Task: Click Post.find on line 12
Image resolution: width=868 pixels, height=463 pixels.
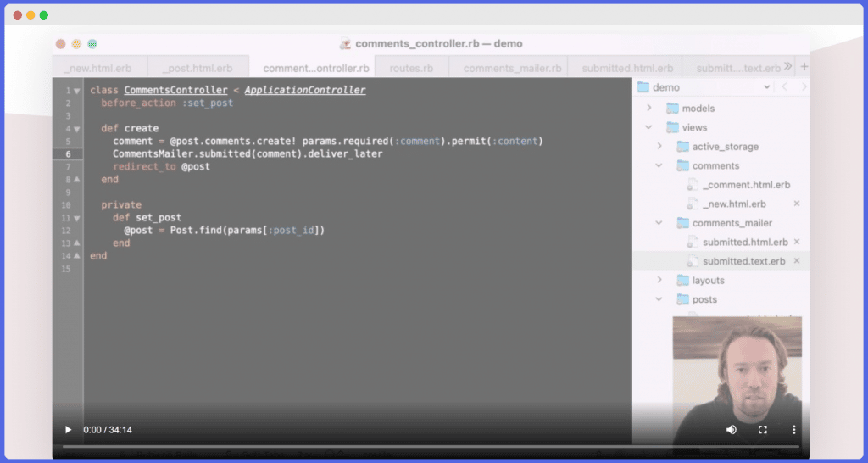Action: pyautogui.click(x=196, y=231)
